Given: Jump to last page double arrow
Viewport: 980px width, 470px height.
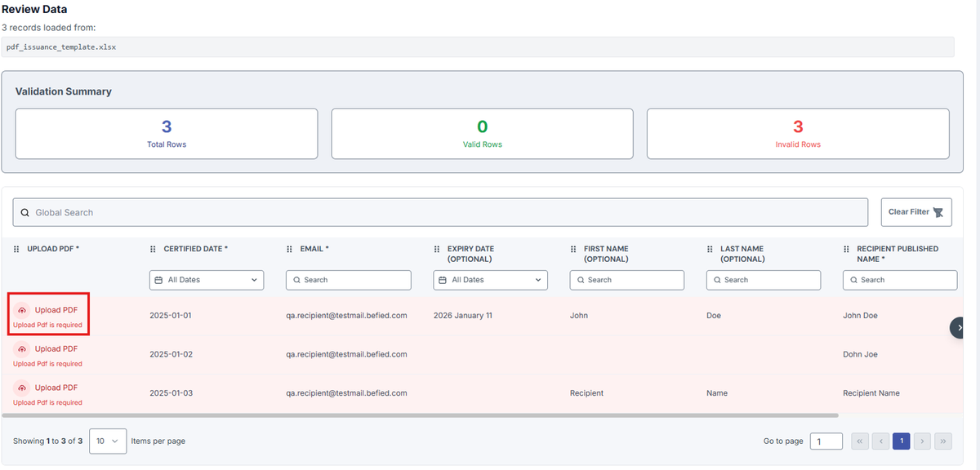Looking at the screenshot, I should (943, 441).
